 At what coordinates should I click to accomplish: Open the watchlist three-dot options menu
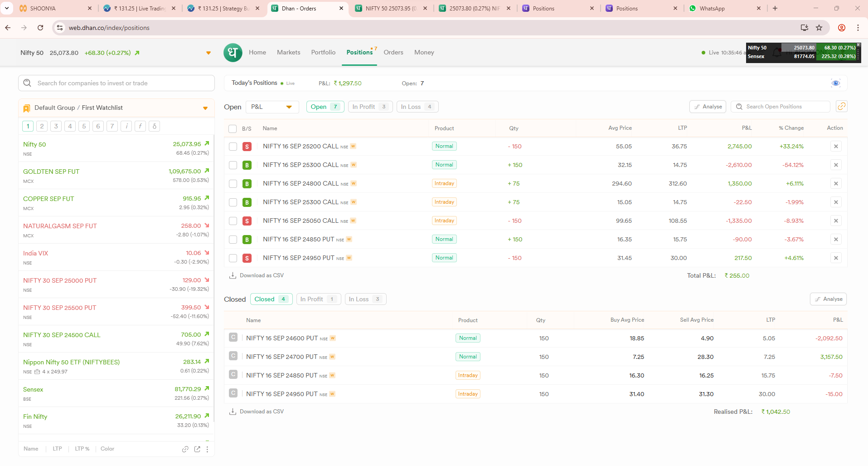[x=208, y=449]
